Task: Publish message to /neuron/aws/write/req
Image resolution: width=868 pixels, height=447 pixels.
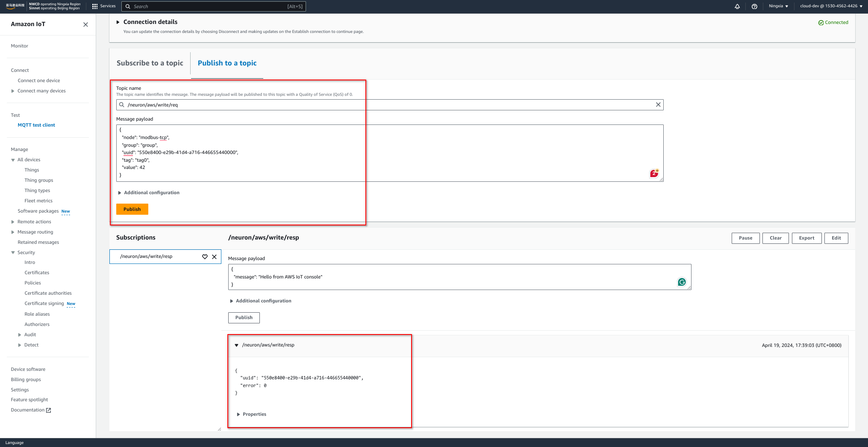Action: (132, 209)
